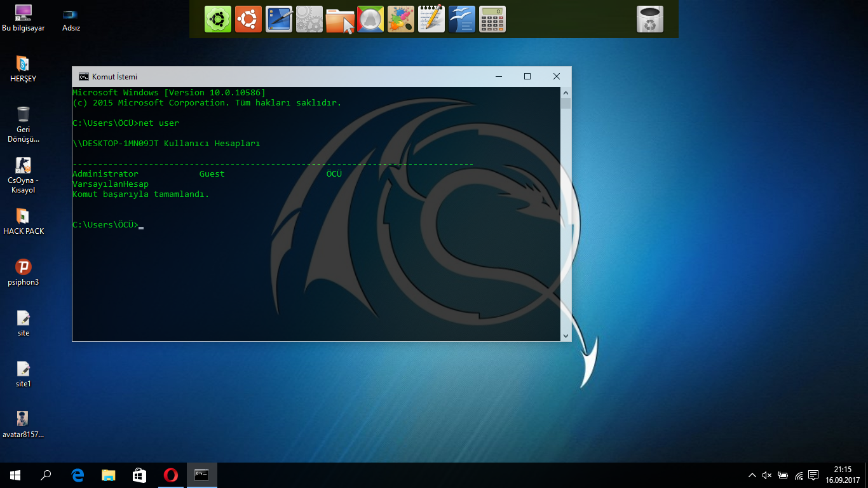
Task: Click 'Komut başarıyla tamamlandı.' message
Action: pyautogui.click(x=141, y=194)
